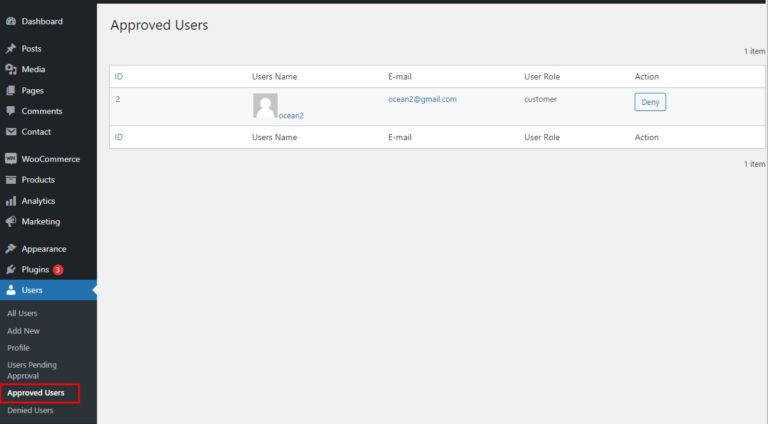Click the ocean2 user avatar thumbnail
The image size is (768, 424).
[x=265, y=105]
